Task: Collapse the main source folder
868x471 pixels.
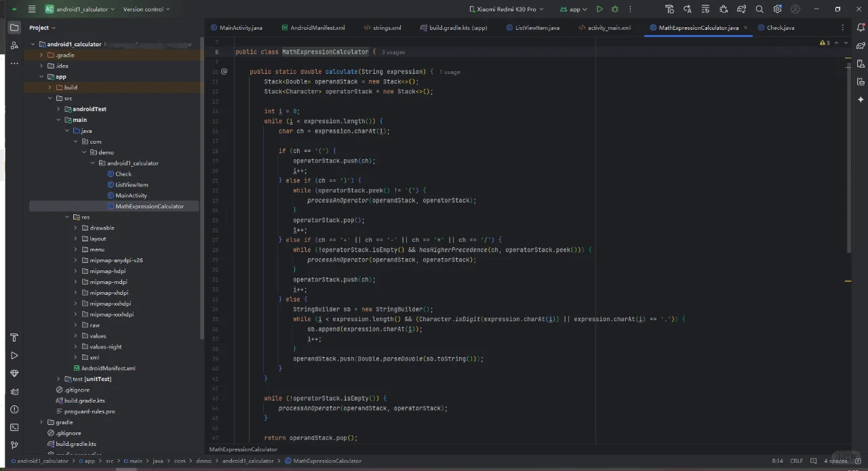Action: click(58, 120)
